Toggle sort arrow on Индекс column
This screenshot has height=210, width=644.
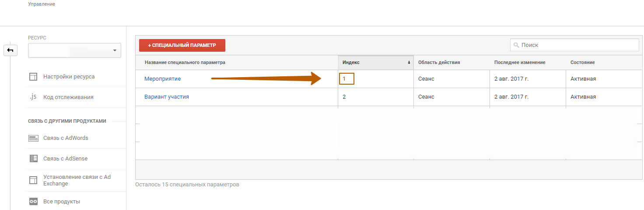[x=409, y=63]
